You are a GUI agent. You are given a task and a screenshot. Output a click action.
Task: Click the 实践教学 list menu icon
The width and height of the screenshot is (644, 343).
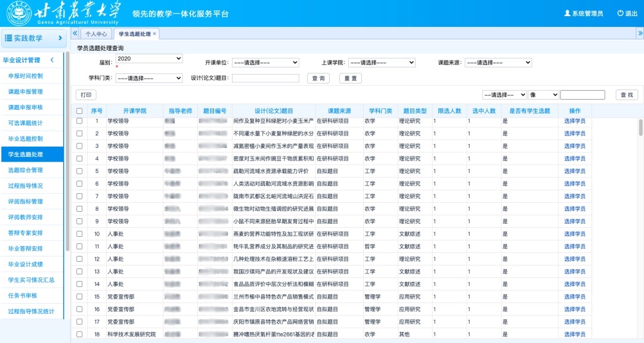click(9, 38)
